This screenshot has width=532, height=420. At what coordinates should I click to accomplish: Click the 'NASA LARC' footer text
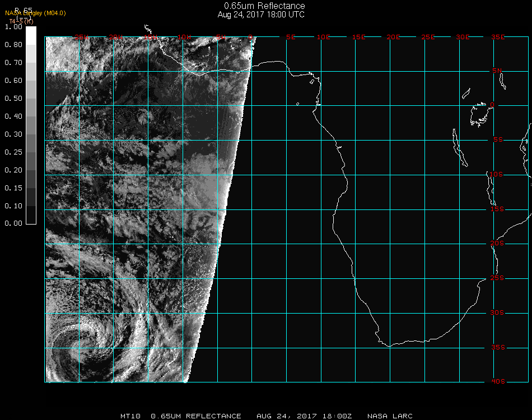coord(390,416)
